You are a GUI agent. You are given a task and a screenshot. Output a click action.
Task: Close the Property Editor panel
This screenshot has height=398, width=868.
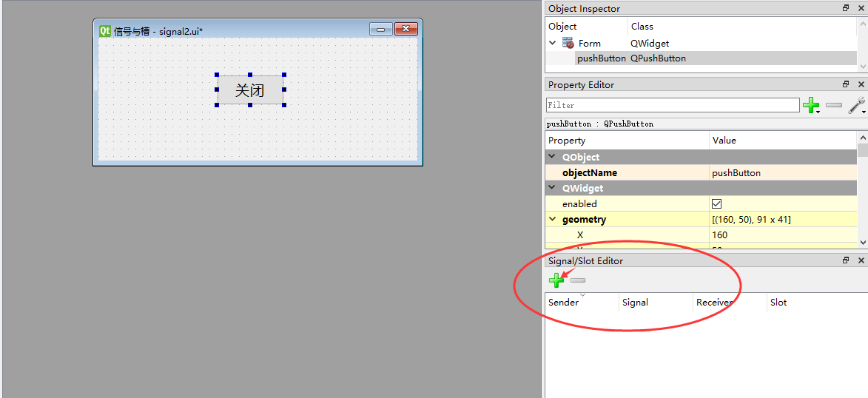[x=861, y=84]
